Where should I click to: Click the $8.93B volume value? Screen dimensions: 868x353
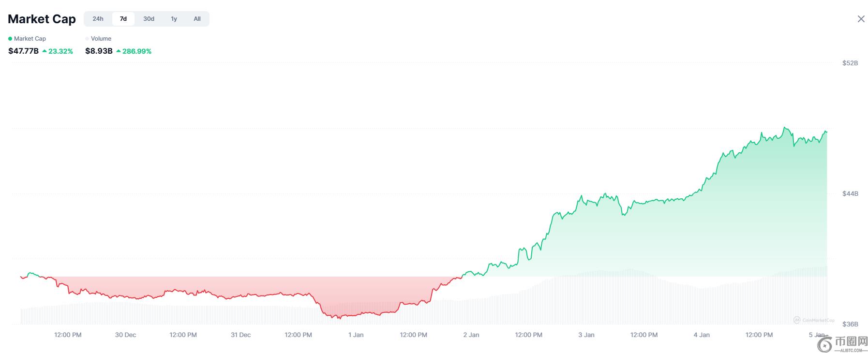[x=99, y=51]
